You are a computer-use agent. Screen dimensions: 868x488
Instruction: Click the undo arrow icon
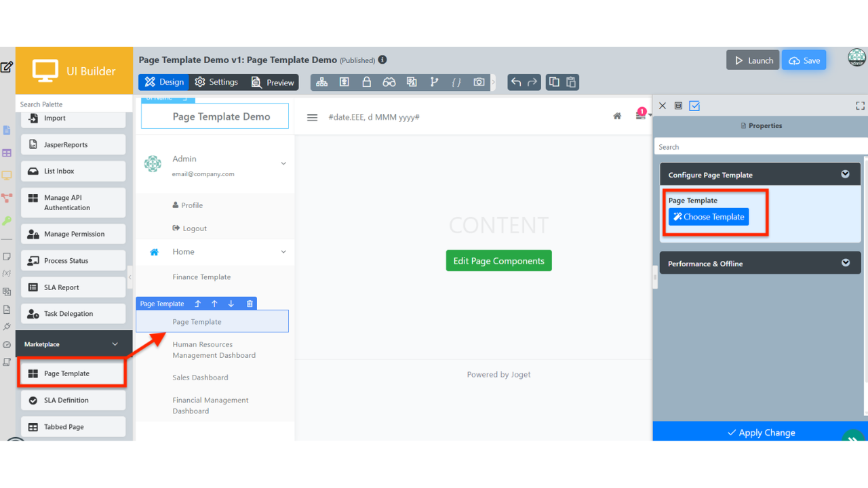[x=516, y=82]
